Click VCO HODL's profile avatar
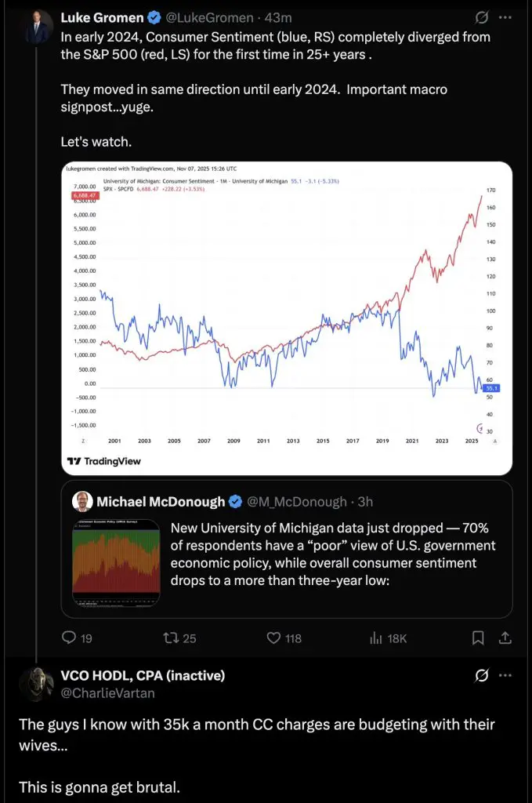Screen dimensions: 532x803 (x=36, y=684)
